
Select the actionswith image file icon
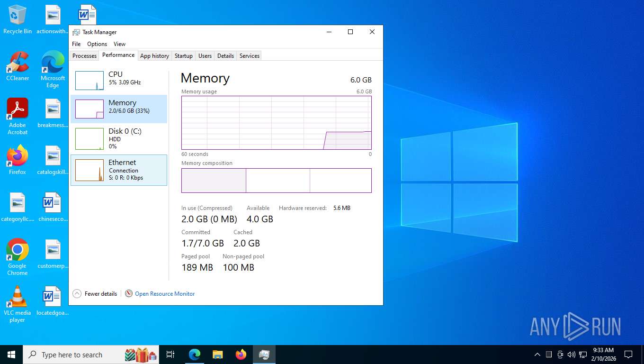coord(53,20)
